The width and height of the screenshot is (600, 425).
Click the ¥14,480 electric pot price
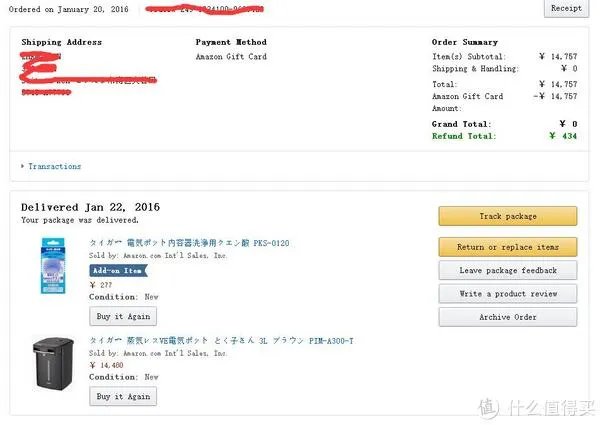(x=109, y=365)
